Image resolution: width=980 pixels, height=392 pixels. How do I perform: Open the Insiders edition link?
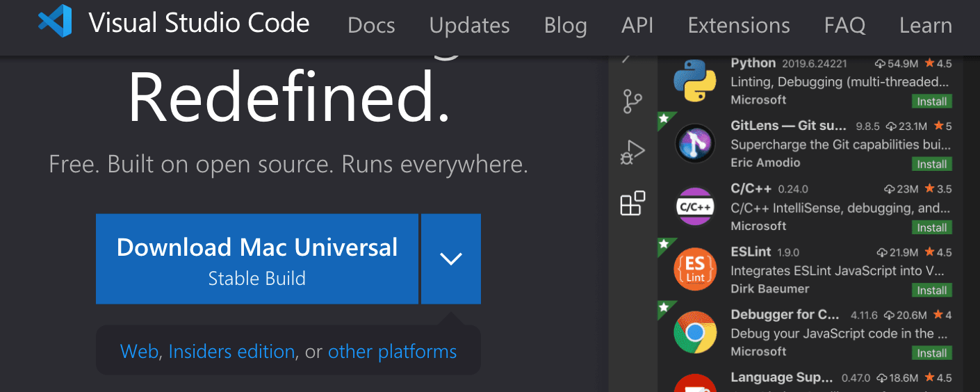click(x=231, y=352)
